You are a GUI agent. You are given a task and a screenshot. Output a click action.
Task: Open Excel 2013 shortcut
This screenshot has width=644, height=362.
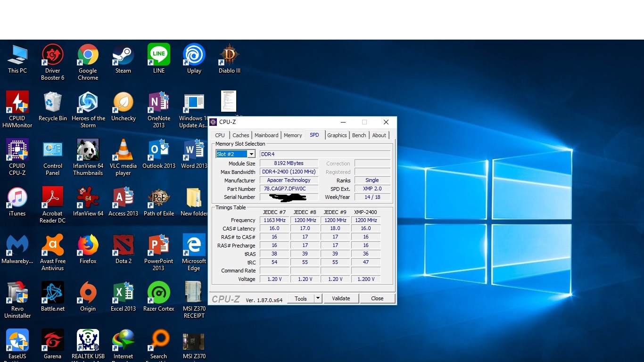pos(124,297)
